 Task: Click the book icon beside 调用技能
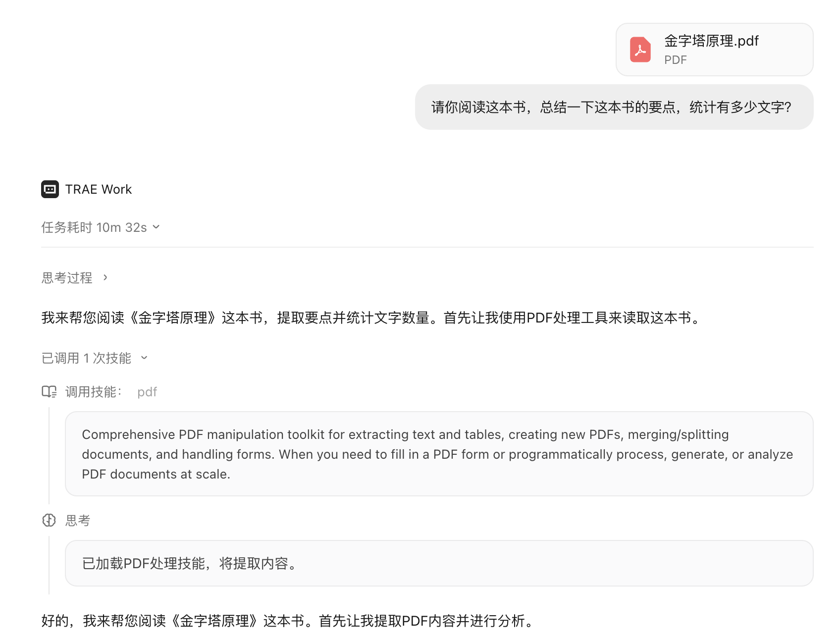pyautogui.click(x=49, y=392)
